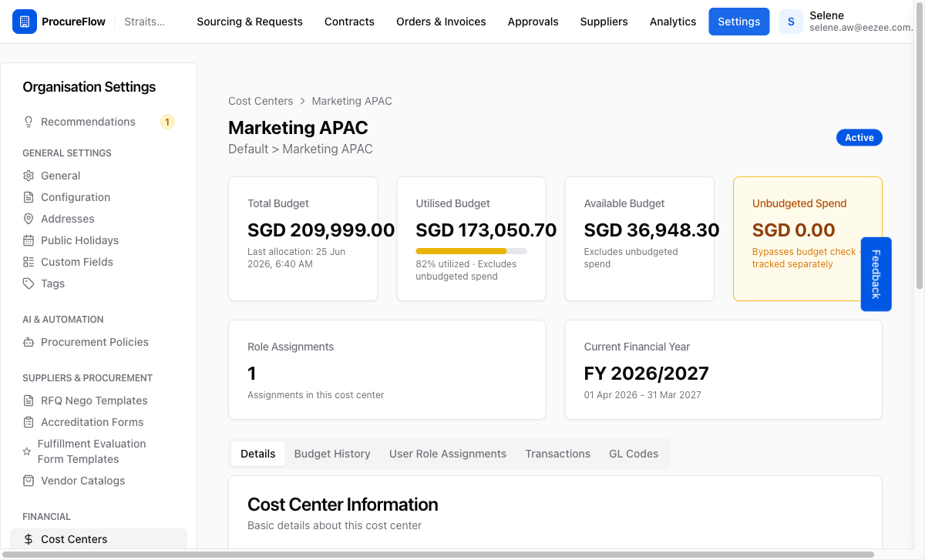Go to Orders & Invoices
Image resolution: width=925 pixels, height=560 pixels.
[441, 22]
